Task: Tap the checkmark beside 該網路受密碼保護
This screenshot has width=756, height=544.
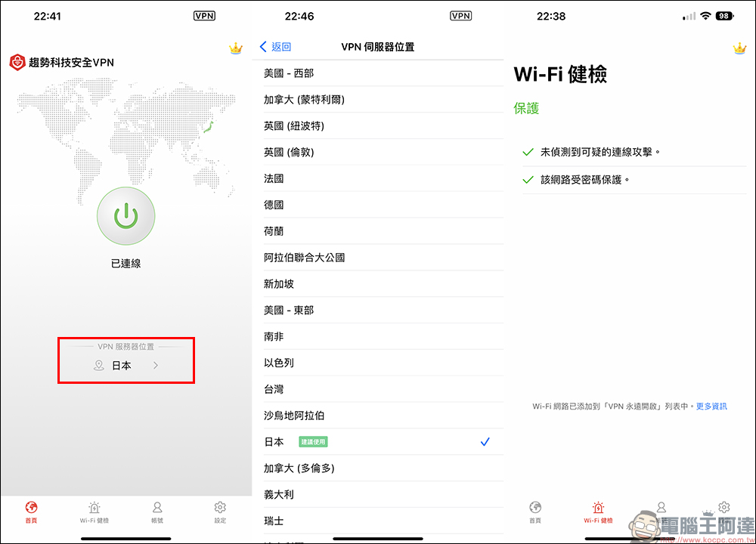Action: [x=528, y=180]
